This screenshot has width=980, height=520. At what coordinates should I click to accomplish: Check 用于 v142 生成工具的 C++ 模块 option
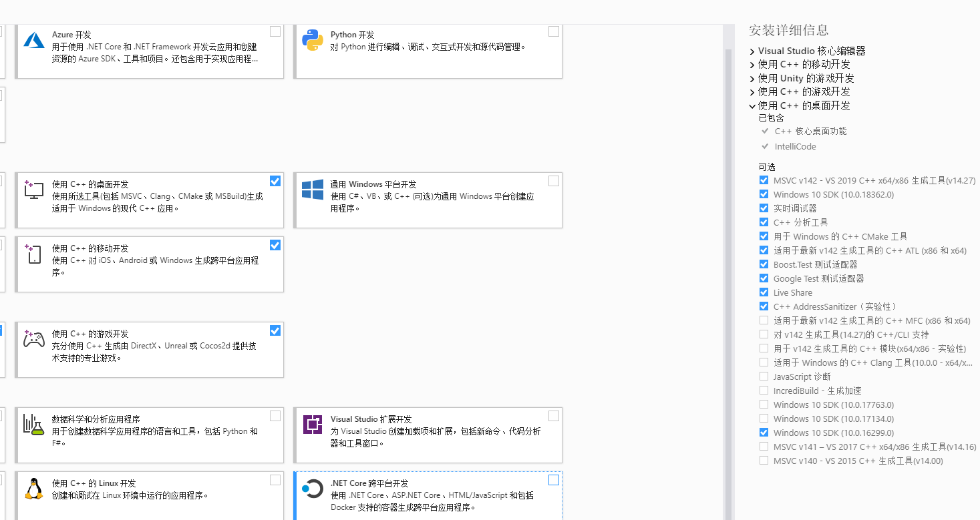[x=764, y=348]
